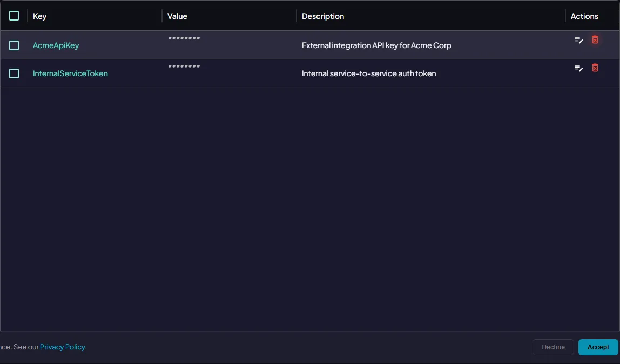Decline the cookie notice

[553, 347]
